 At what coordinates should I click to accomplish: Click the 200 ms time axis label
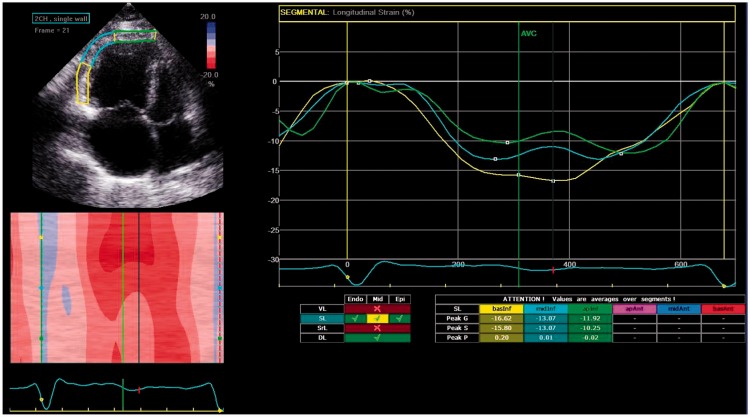click(x=458, y=264)
